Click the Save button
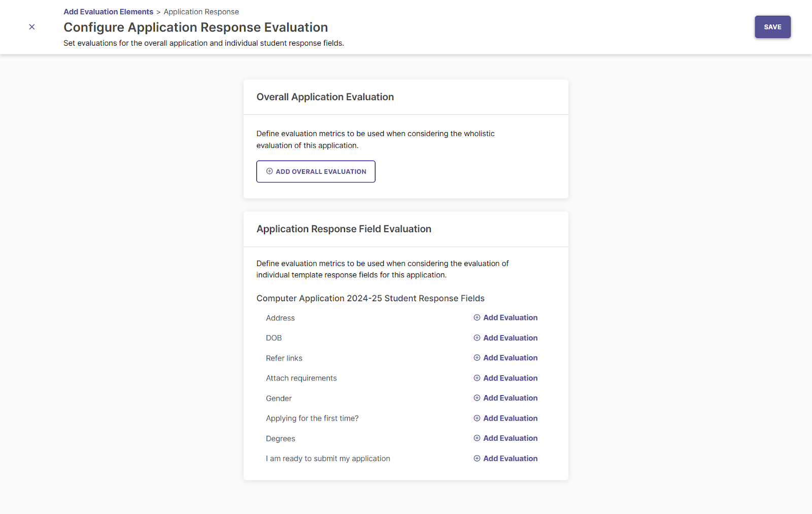812x514 pixels. point(772,27)
